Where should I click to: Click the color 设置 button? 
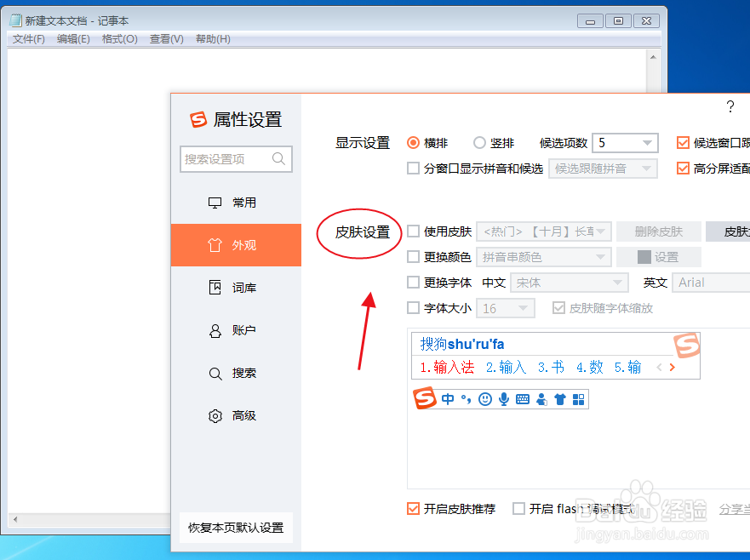point(659,257)
